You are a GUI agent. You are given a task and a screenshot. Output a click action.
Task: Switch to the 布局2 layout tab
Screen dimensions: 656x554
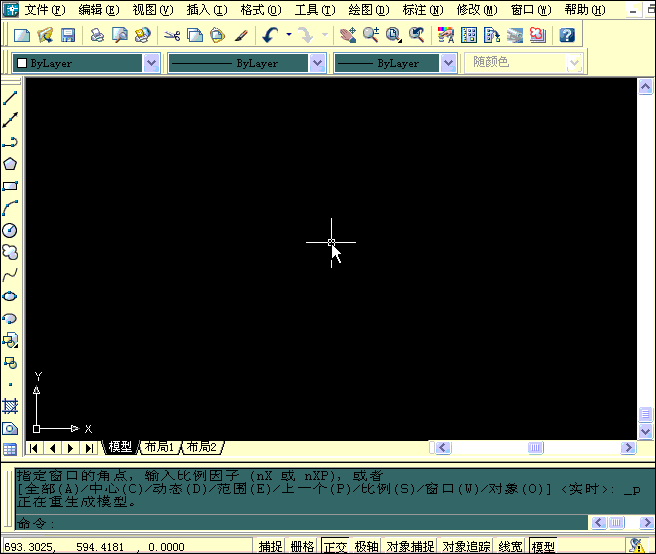tap(202, 447)
